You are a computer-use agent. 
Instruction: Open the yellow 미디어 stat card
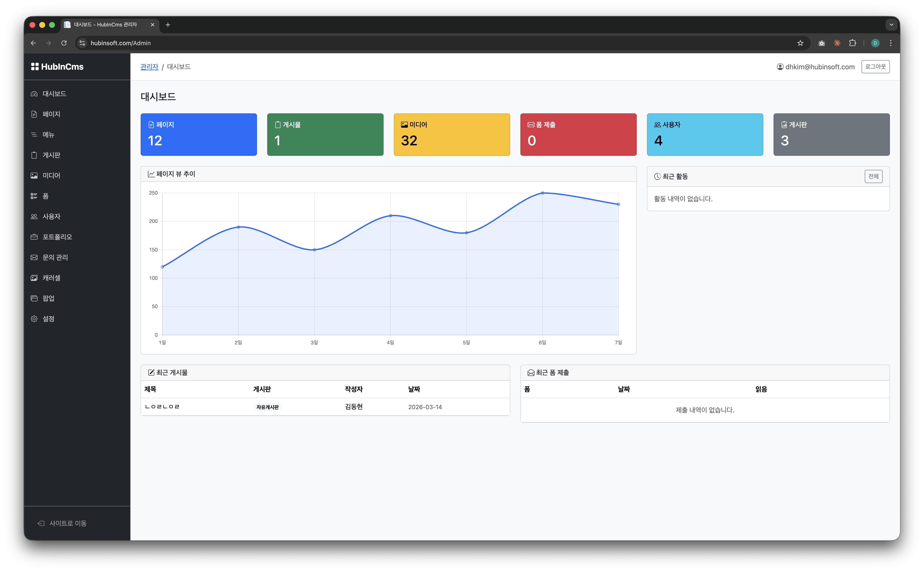coord(452,134)
